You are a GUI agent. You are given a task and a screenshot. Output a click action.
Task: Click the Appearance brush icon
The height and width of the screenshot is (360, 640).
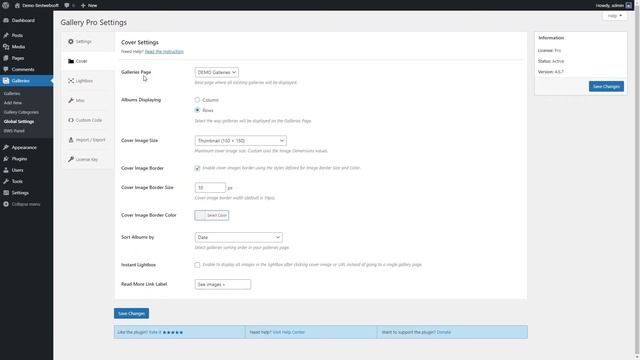click(6, 147)
